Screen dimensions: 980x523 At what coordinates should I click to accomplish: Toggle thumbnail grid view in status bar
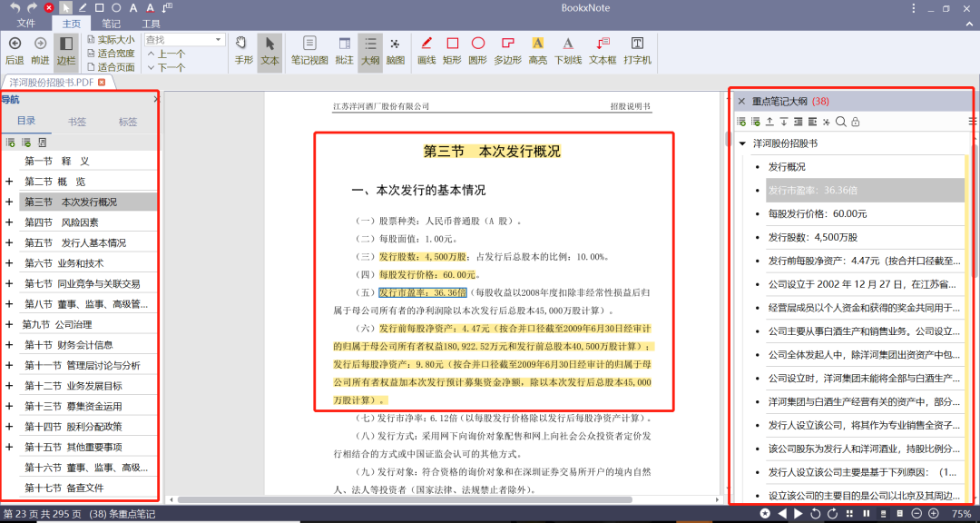[x=849, y=514]
